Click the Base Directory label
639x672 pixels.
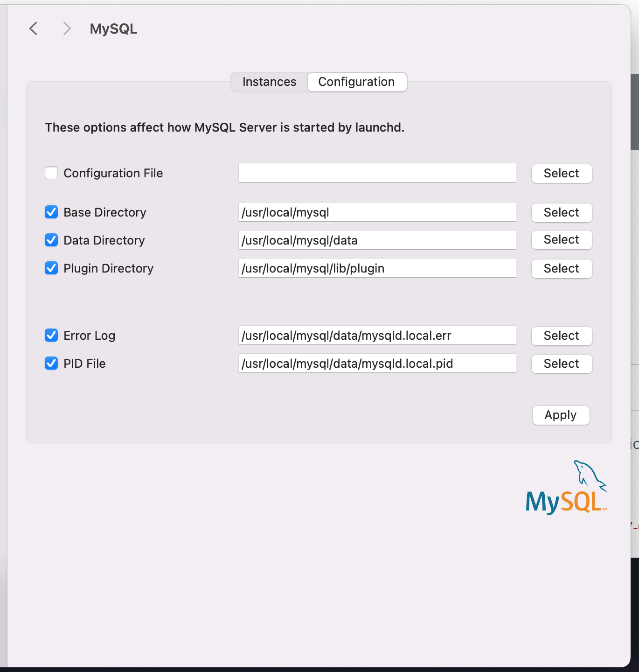105,212
